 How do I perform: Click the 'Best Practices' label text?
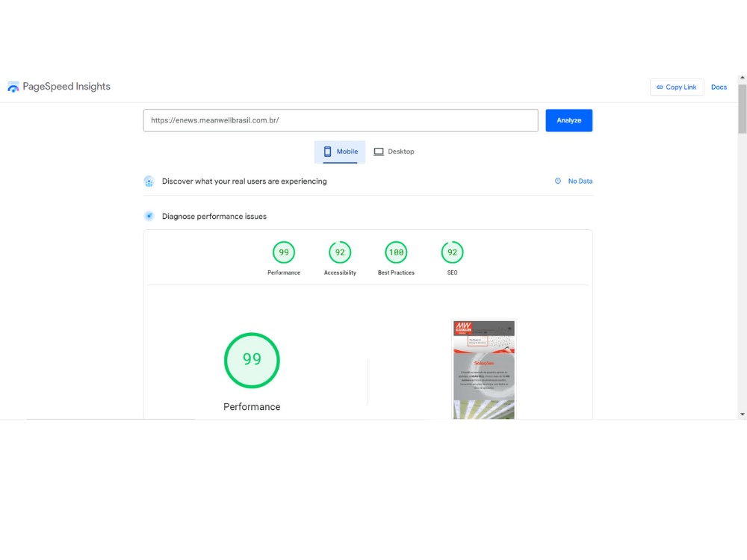[x=397, y=273]
